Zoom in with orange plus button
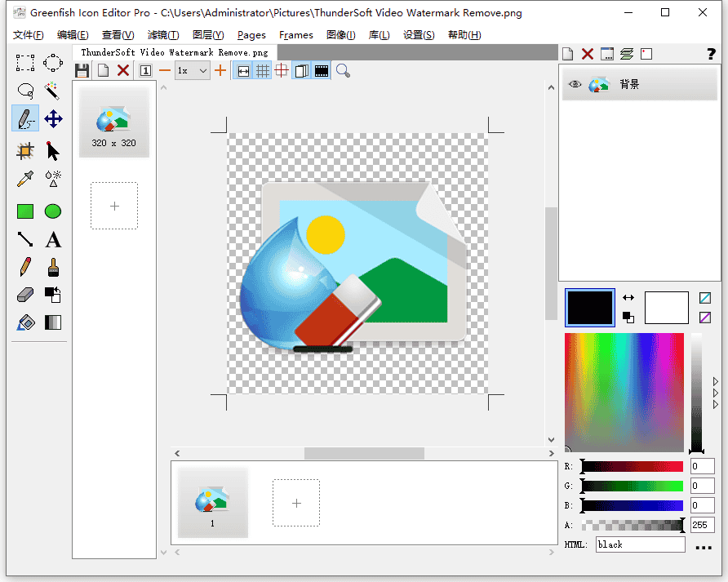The width and height of the screenshot is (728, 582). point(220,70)
